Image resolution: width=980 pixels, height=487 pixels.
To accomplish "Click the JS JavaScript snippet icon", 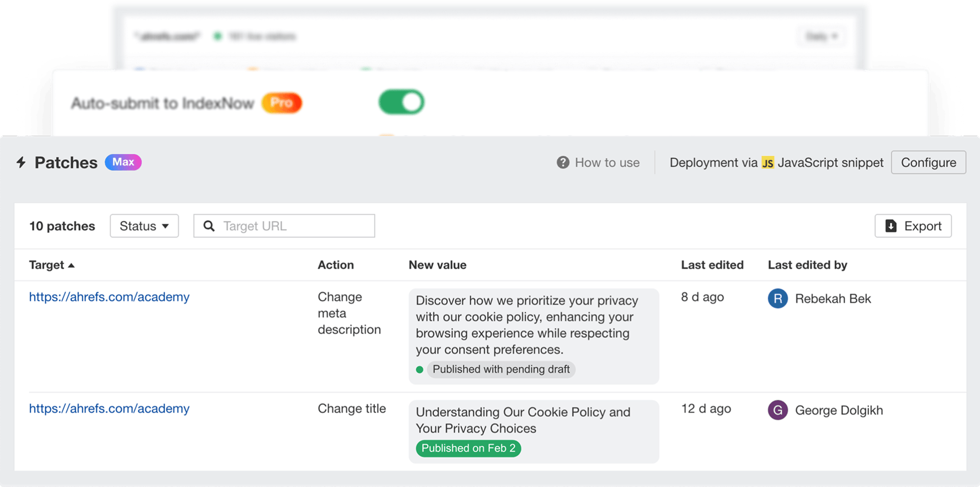I will point(769,162).
